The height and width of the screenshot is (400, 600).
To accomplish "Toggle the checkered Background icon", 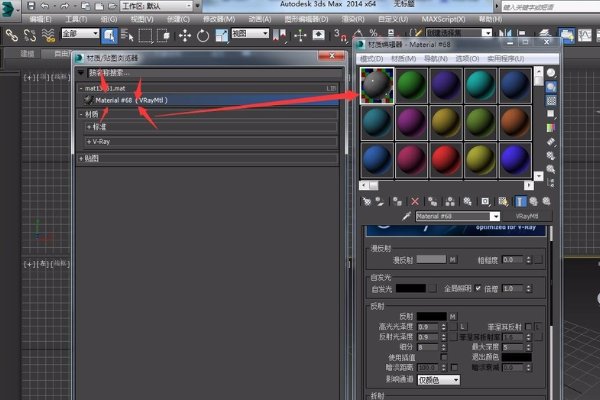I will pyautogui.click(x=551, y=101).
